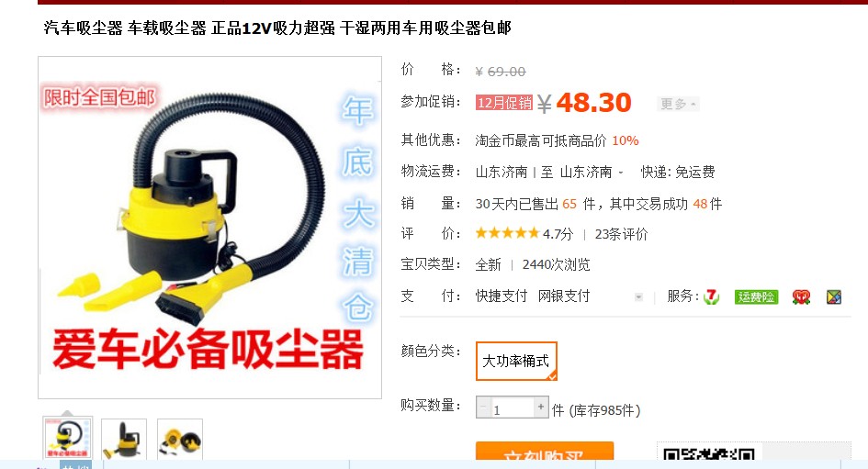This screenshot has width=868, height=469.
Task: Click the red heart service icon
Action: pyautogui.click(x=801, y=297)
